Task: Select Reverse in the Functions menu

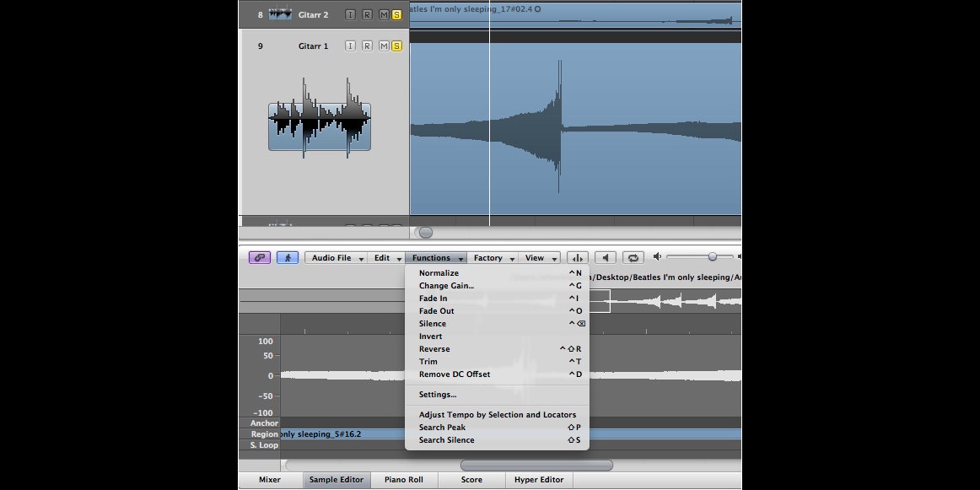Action: tap(434, 349)
